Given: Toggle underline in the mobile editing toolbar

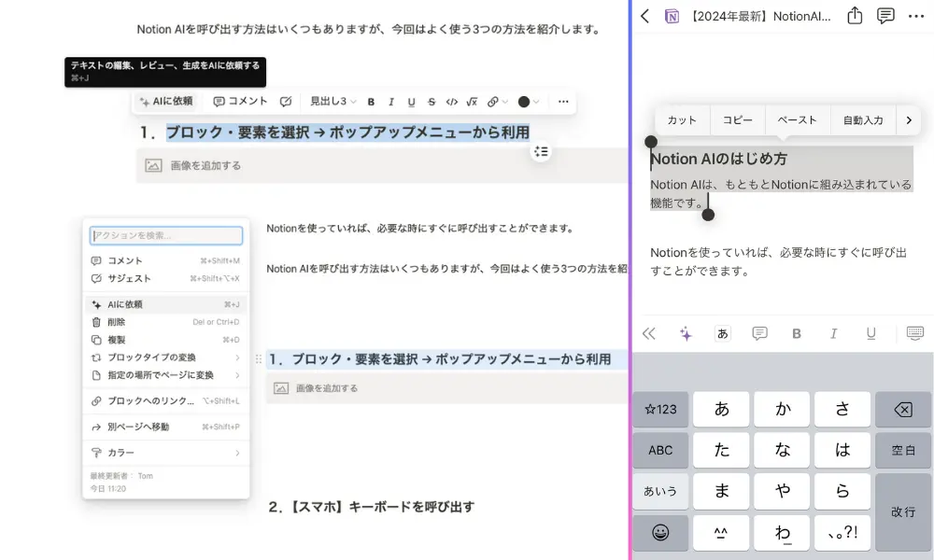Looking at the screenshot, I should (x=870, y=334).
